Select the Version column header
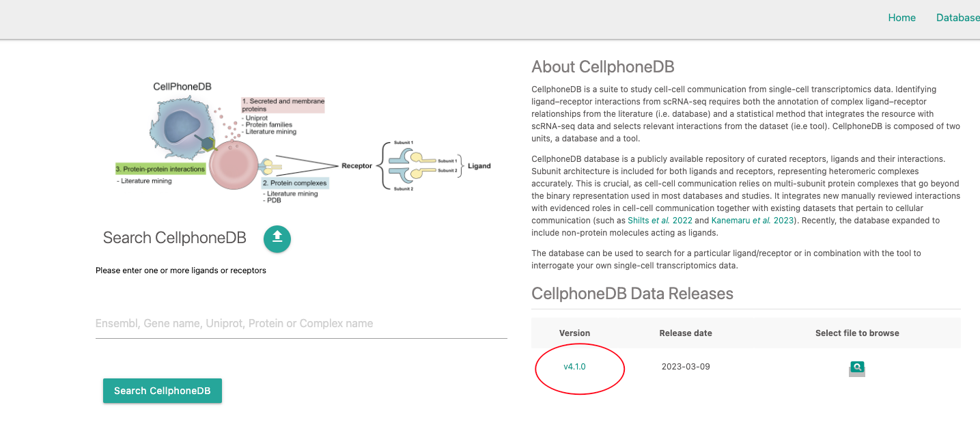 click(x=574, y=333)
